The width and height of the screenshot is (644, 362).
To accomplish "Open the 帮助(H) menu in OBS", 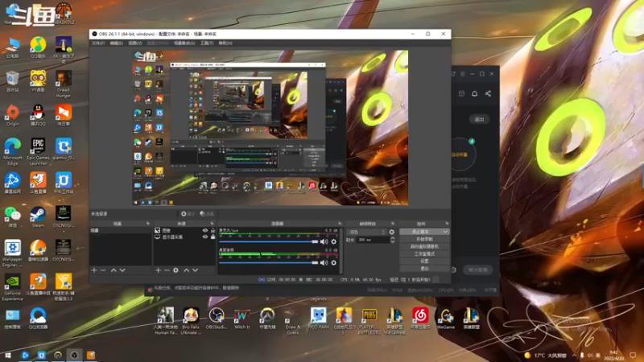I will pos(225,43).
